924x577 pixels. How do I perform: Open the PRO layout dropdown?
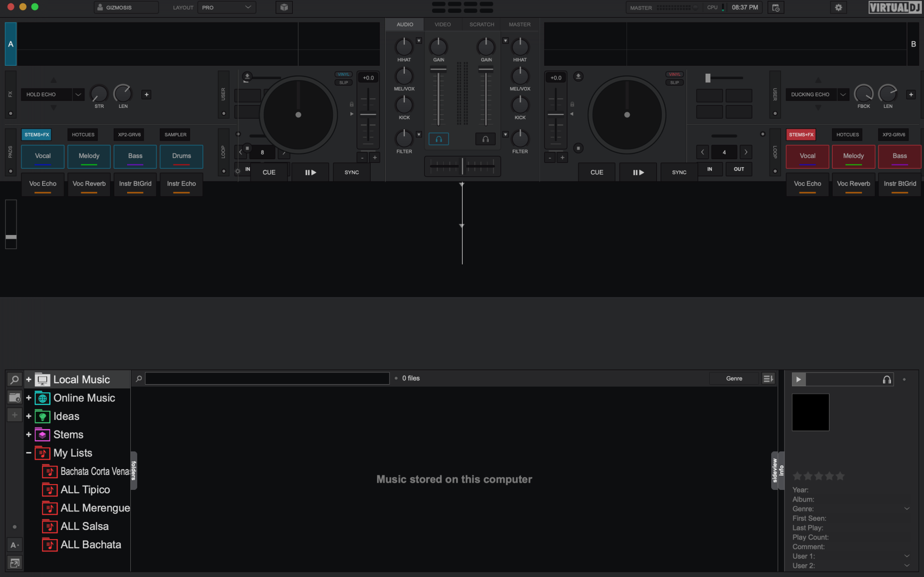[226, 7]
